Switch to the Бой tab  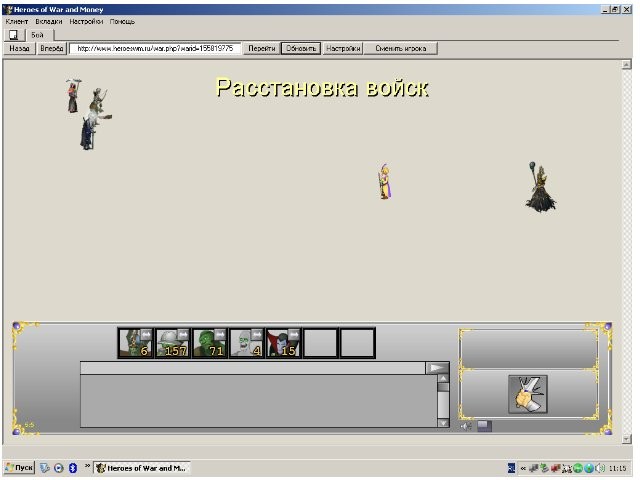38,35
